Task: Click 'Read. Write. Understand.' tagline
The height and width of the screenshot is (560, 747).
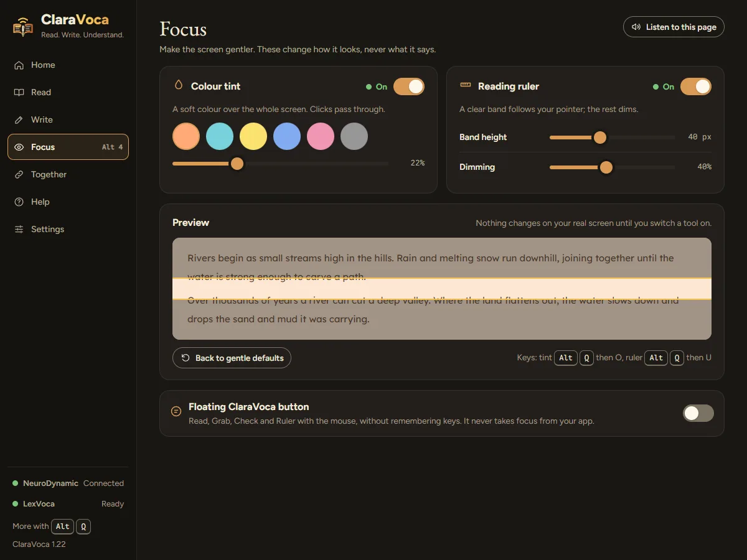Action: coord(82,35)
